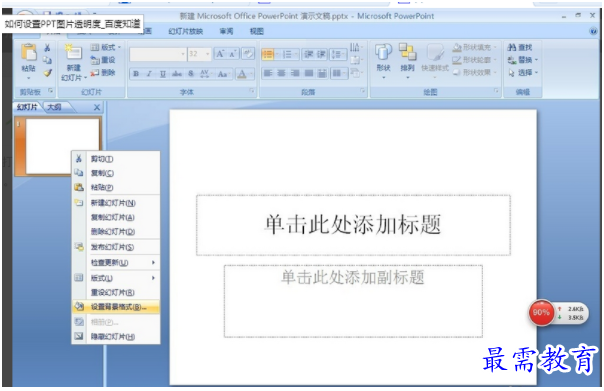
Task: Increase list indent level
Action: (321, 54)
